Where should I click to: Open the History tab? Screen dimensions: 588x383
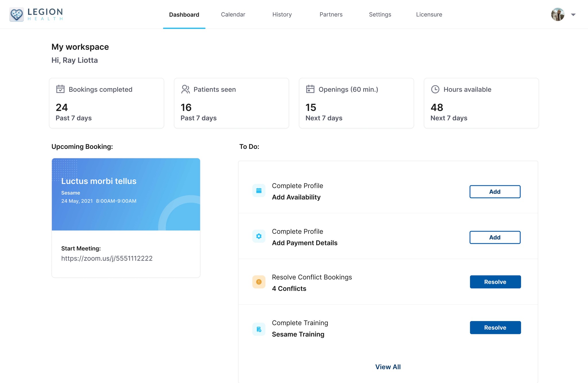click(x=282, y=15)
